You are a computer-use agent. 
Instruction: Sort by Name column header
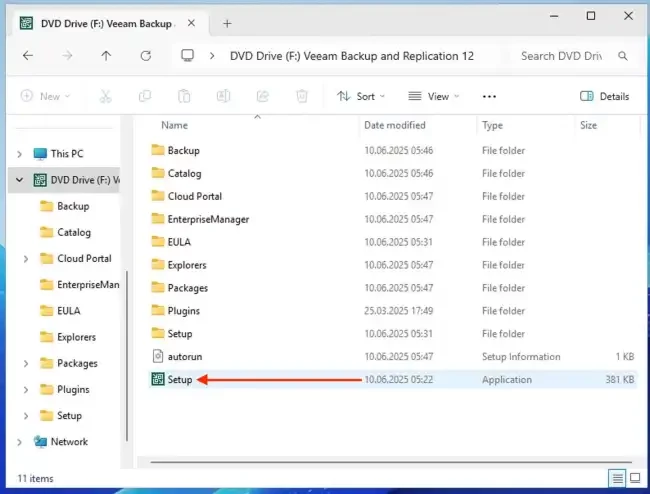[174, 125]
